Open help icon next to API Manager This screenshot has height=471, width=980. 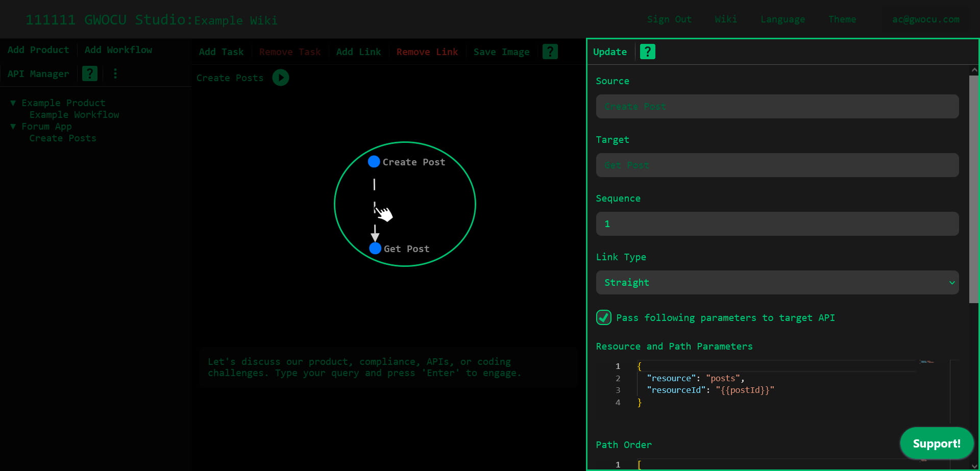[90, 73]
